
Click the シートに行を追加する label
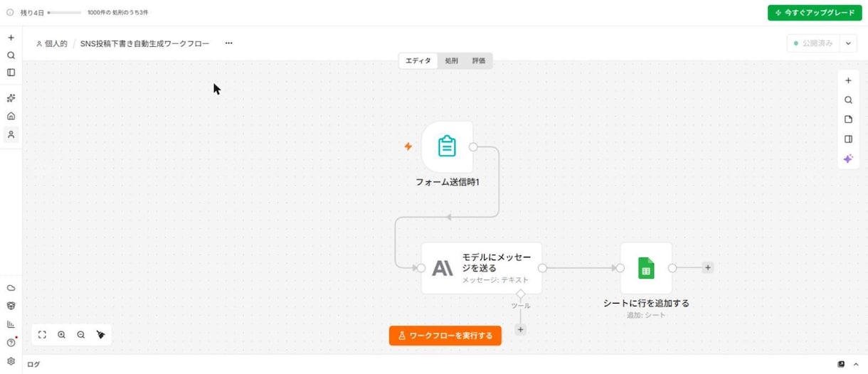pyautogui.click(x=646, y=303)
